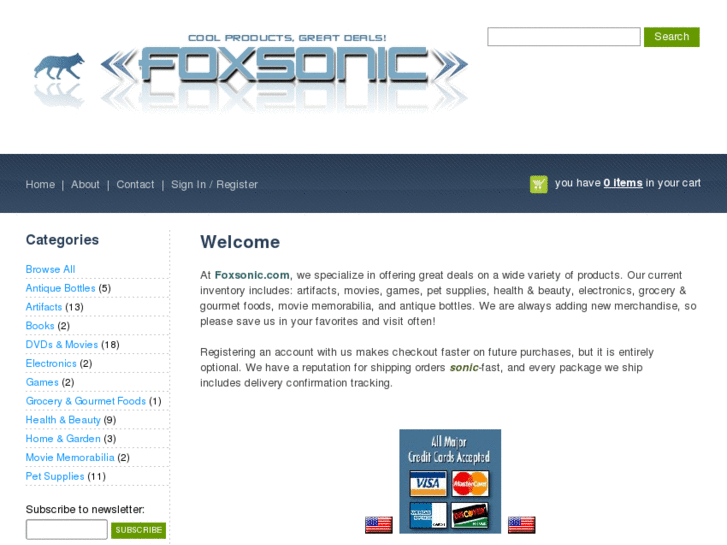Open the Books category
This screenshot has height=545, width=727.
[40, 326]
